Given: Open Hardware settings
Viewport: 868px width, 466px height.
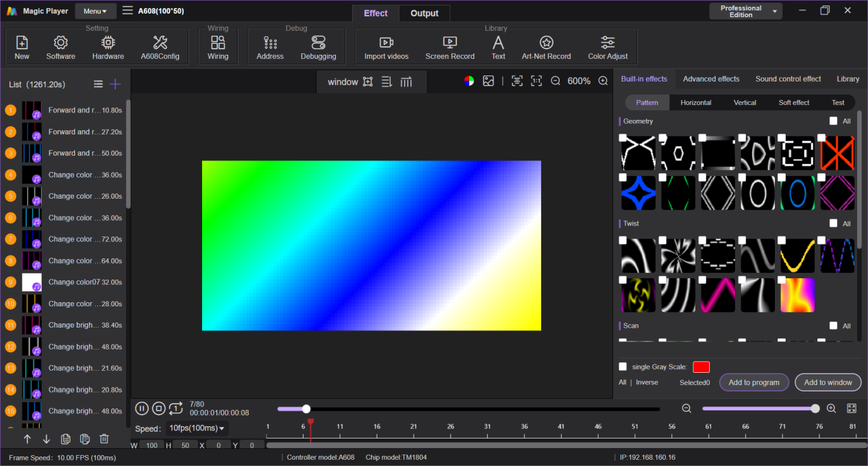Looking at the screenshot, I should coord(108,48).
